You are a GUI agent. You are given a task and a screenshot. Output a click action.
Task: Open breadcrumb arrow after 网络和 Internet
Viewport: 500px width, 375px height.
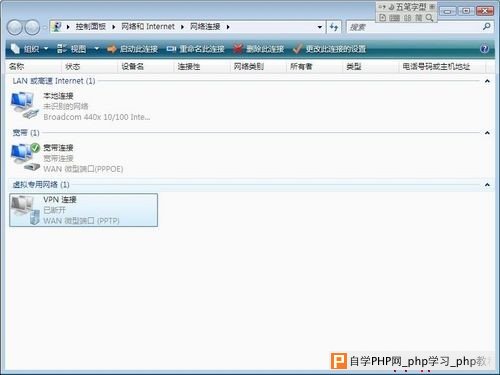point(182,27)
